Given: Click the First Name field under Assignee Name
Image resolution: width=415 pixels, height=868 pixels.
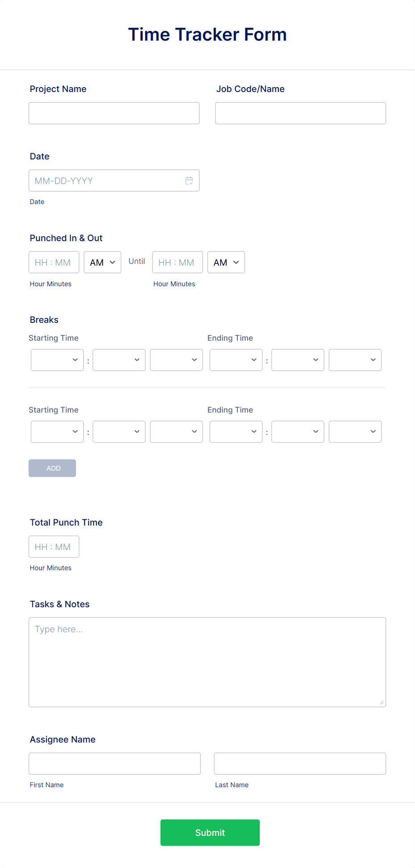Looking at the screenshot, I should tap(114, 764).
